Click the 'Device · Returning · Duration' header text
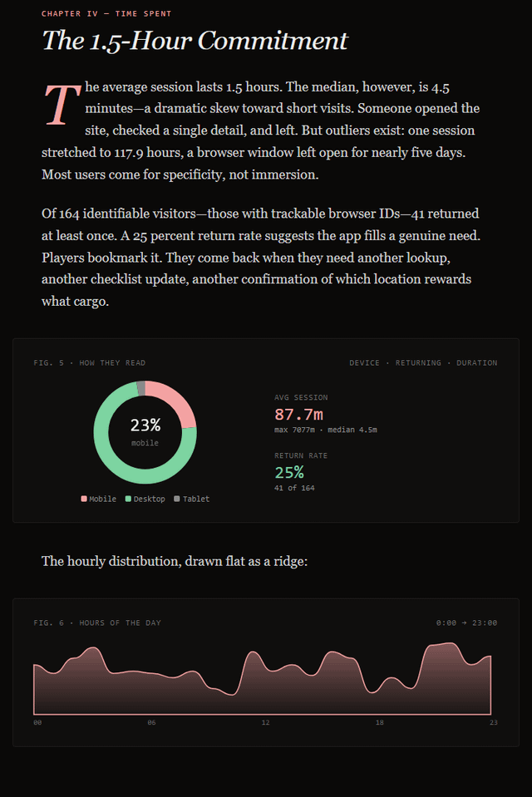The width and height of the screenshot is (532, 797). point(423,363)
